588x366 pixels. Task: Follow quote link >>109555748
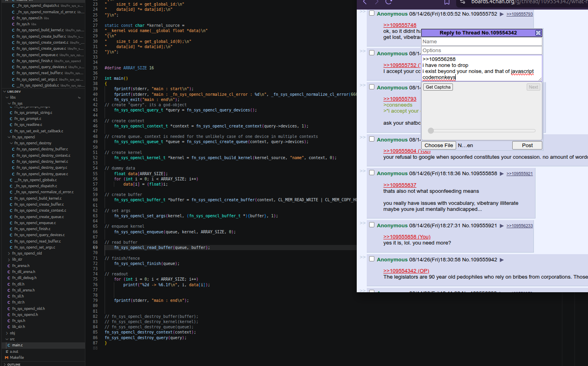400,25
